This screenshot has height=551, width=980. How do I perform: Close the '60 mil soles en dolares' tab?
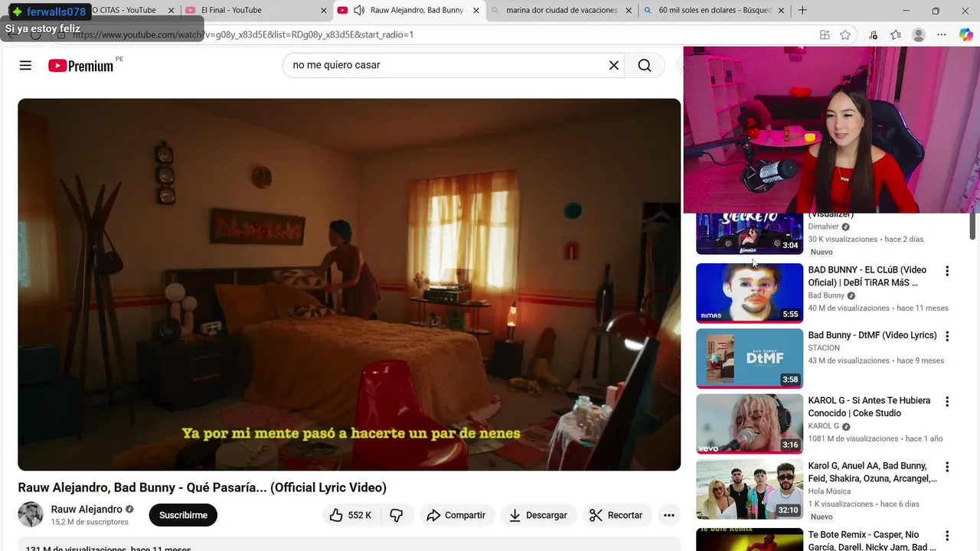782,11
